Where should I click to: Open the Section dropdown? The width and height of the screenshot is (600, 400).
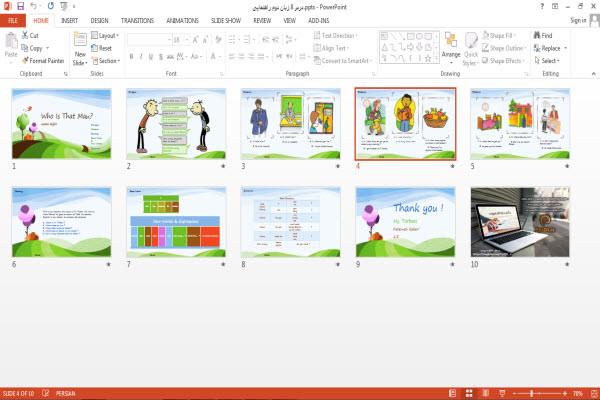point(106,60)
